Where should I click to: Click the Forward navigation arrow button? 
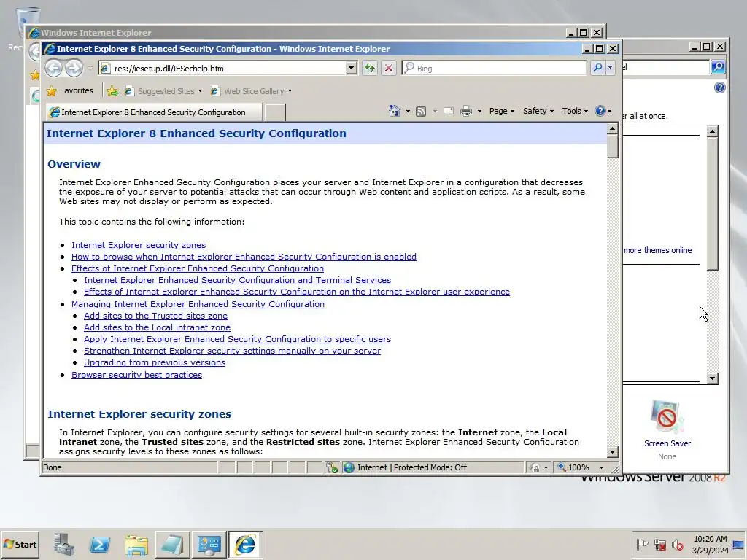[74, 69]
